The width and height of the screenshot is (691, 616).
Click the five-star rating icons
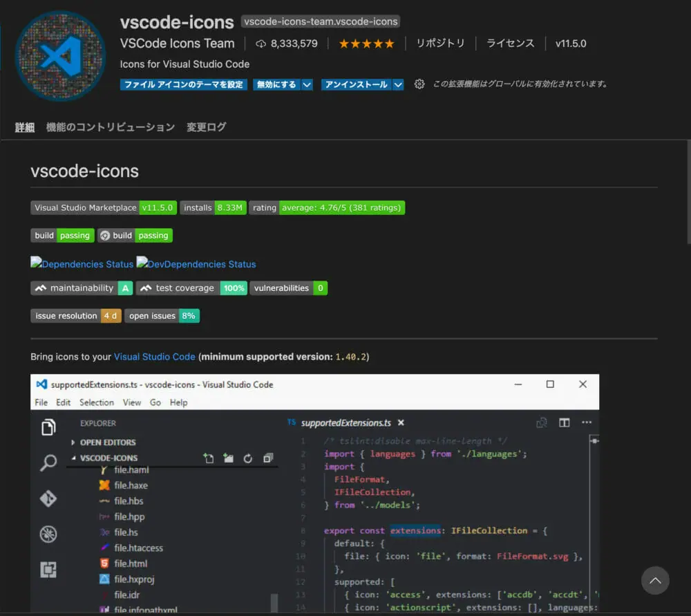[x=366, y=44]
